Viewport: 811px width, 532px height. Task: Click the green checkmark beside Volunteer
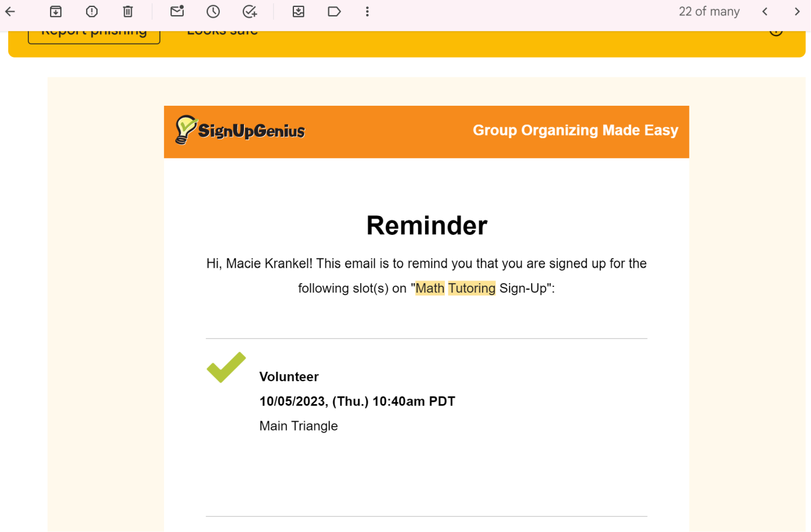(226, 367)
